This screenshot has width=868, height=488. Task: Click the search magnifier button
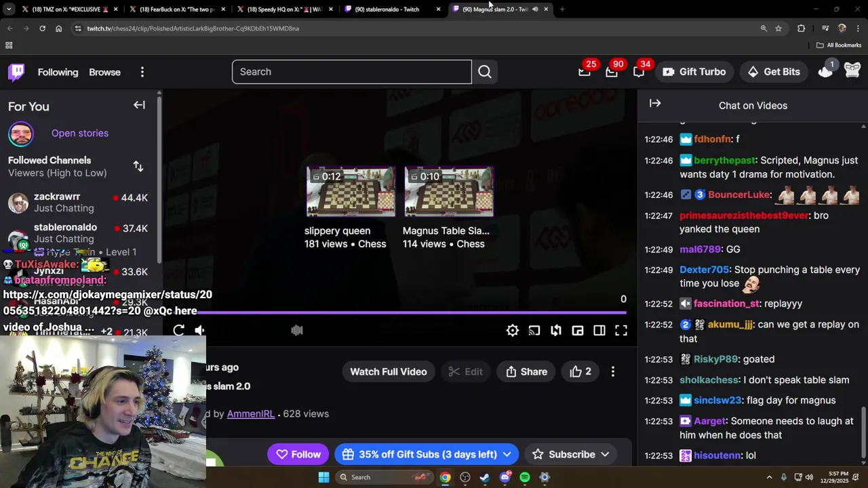(x=485, y=72)
